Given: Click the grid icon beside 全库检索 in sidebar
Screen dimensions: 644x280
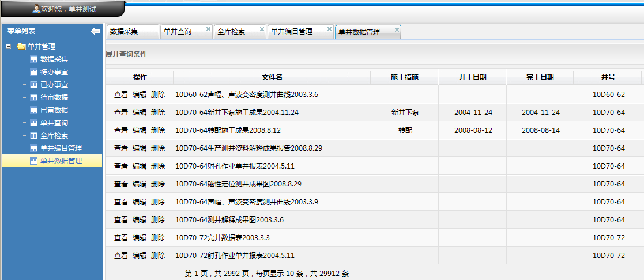Looking at the screenshot, I should pyautogui.click(x=33, y=136).
